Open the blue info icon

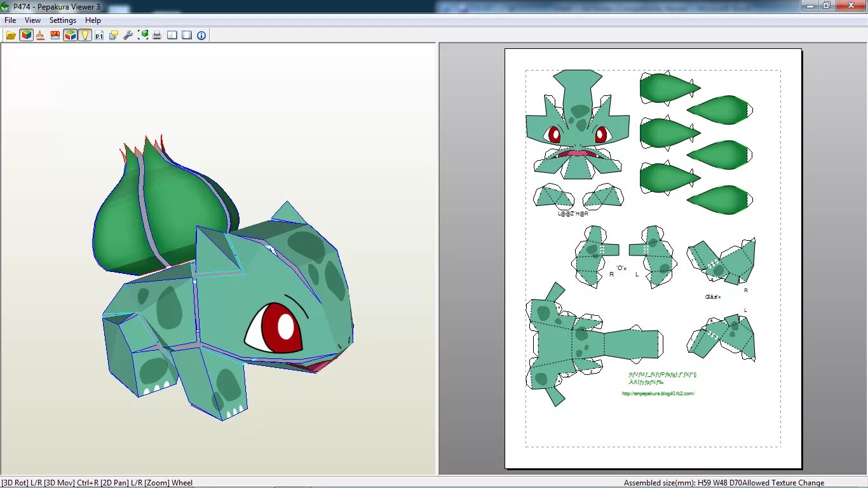tap(201, 36)
